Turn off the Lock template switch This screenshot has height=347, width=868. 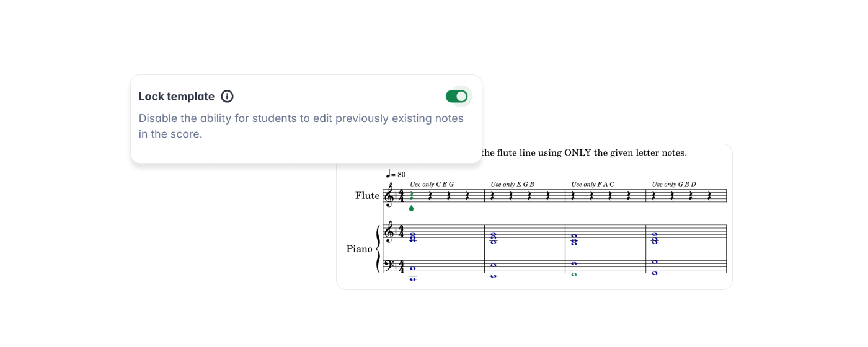[457, 97]
